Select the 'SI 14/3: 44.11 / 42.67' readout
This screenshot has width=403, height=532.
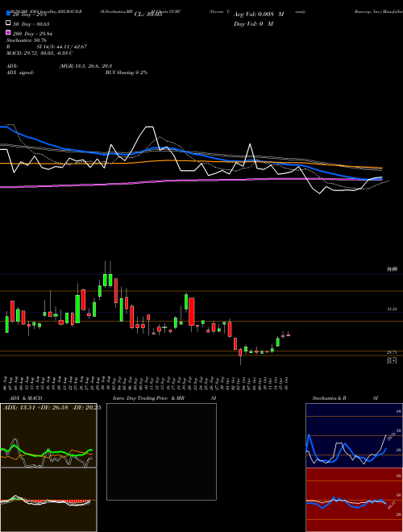coord(60,47)
